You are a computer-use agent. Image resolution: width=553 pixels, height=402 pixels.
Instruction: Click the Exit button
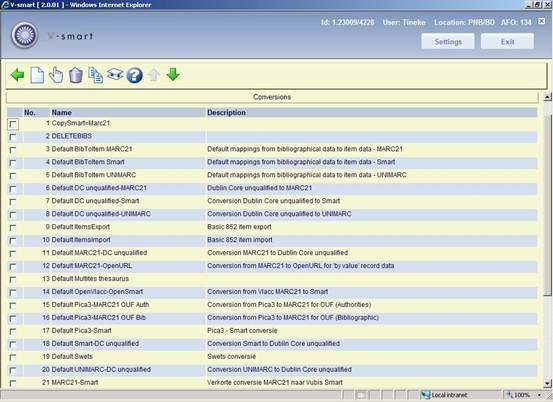coord(507,42)
